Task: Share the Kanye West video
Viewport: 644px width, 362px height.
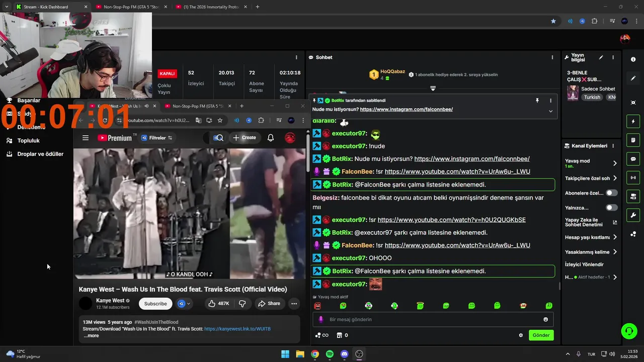Action: [269, 304]
